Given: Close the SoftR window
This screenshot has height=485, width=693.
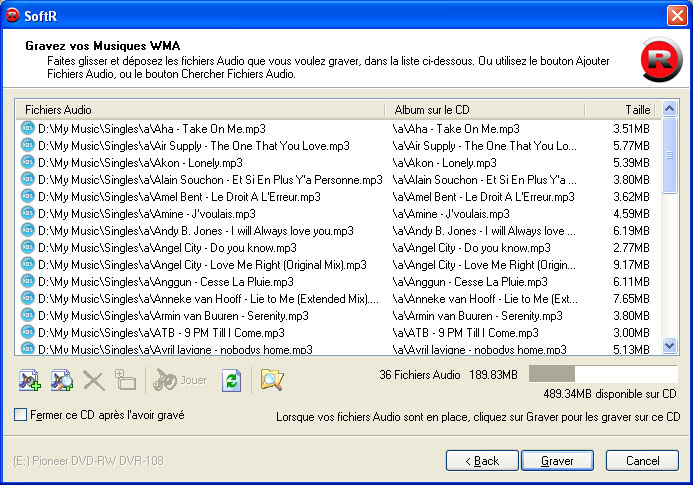Looking at the screenshot, I should pyautogui.click(x=677, y=15).
